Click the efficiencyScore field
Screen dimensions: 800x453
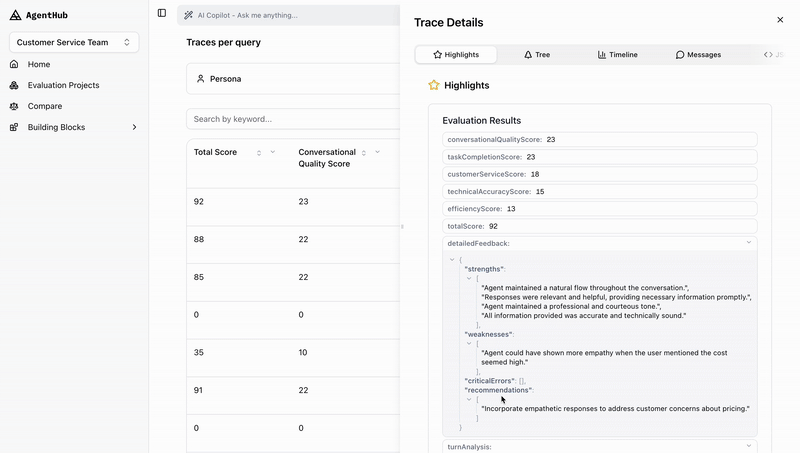tap(599, 209)
